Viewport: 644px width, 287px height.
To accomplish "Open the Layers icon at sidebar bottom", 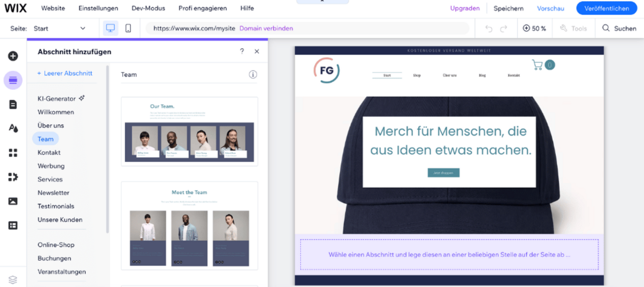I will pyautogui.click(x=13, y=279).
